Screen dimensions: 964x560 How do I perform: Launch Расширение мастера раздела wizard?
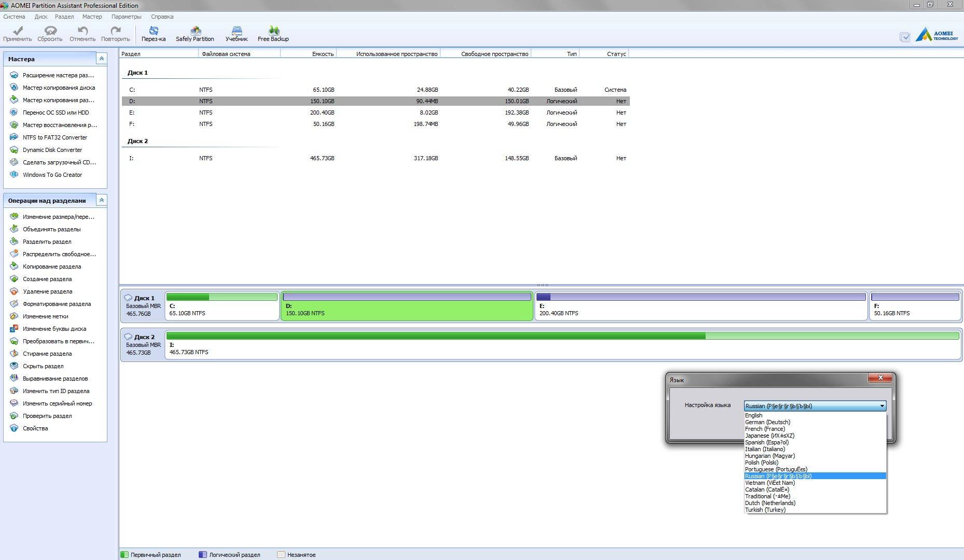(58, 75)
